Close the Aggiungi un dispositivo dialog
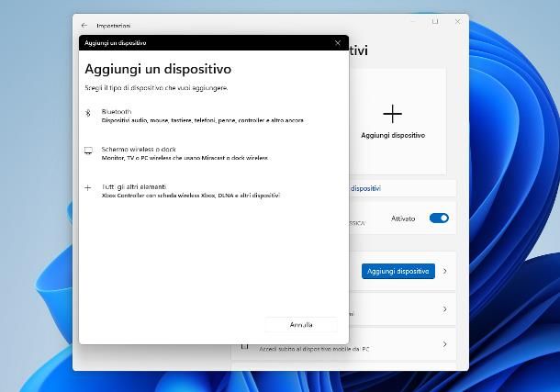This screenshot has width=560, height=392. (338, 43)
